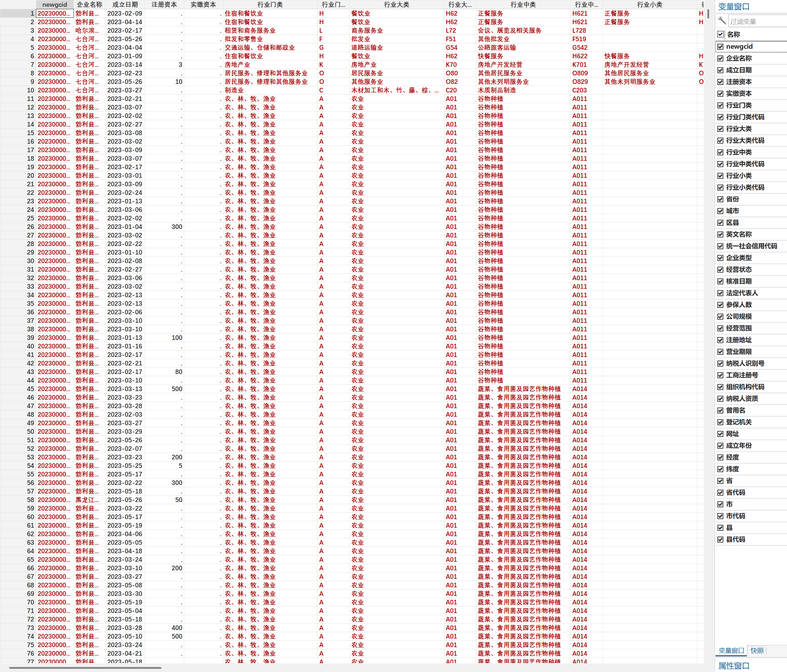Select the 成立日期 column header
This screenshot has height=672, width=787.
(125, 5)
